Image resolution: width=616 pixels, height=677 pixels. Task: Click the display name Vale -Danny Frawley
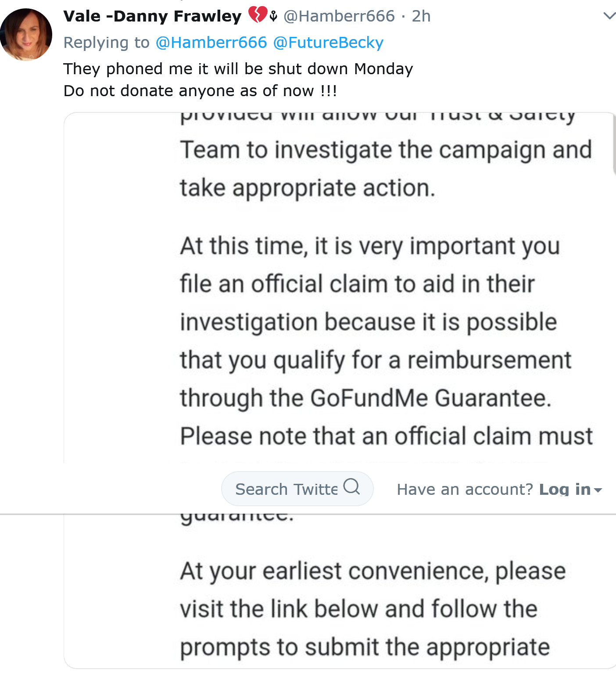point(152,16)
